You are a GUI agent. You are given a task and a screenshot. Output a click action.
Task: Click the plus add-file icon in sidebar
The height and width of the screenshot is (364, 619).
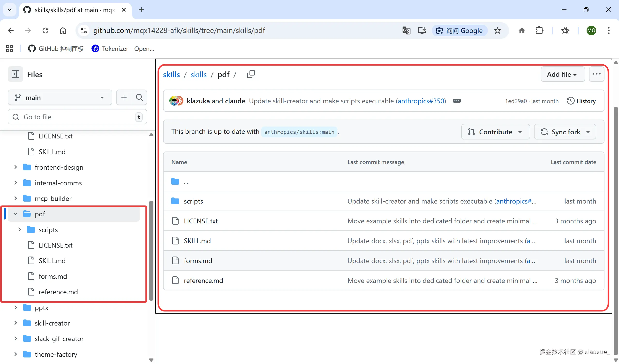[124, 98]
